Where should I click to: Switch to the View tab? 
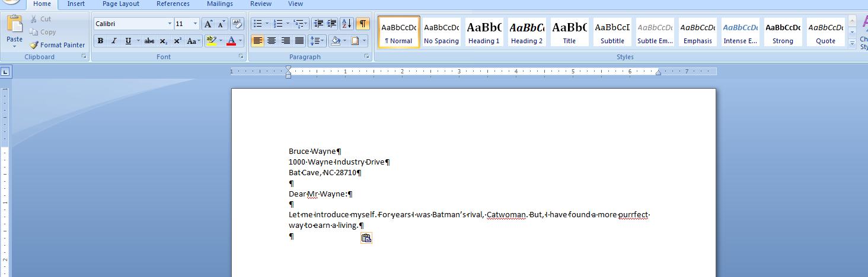295,4
